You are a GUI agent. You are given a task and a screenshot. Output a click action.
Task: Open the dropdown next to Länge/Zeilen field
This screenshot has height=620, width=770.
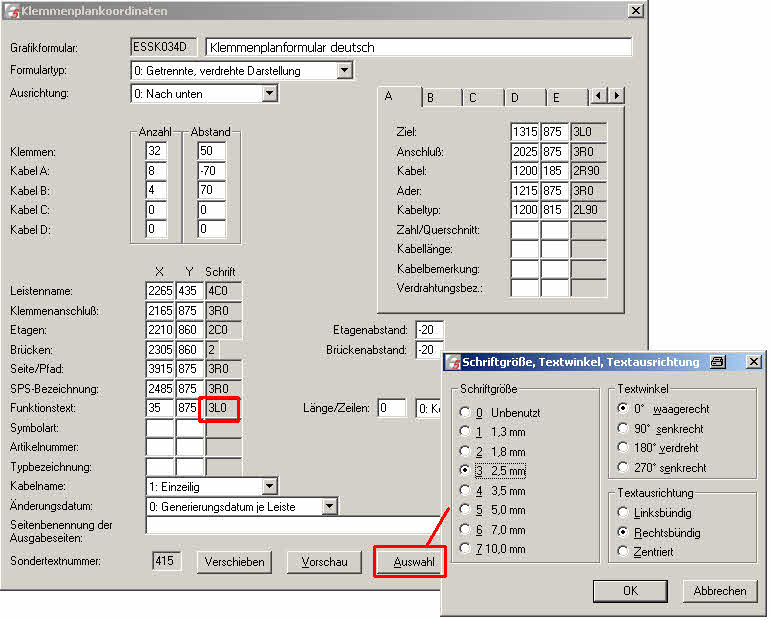(x=429, y=408)
